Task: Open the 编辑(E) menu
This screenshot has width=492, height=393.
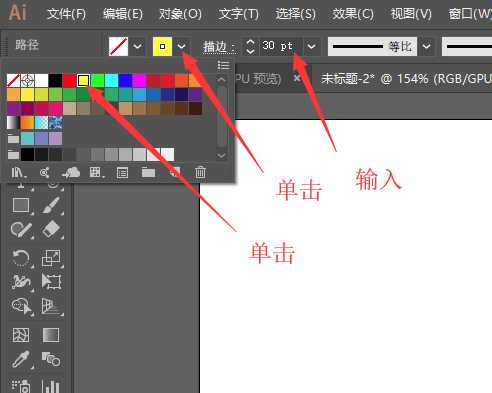Action: click(x=123, y=14)
